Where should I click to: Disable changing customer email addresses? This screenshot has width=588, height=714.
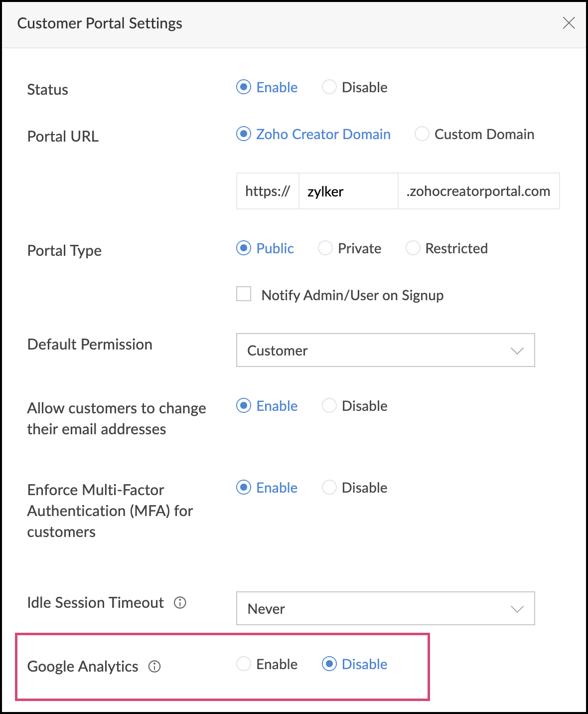point(329,406)
